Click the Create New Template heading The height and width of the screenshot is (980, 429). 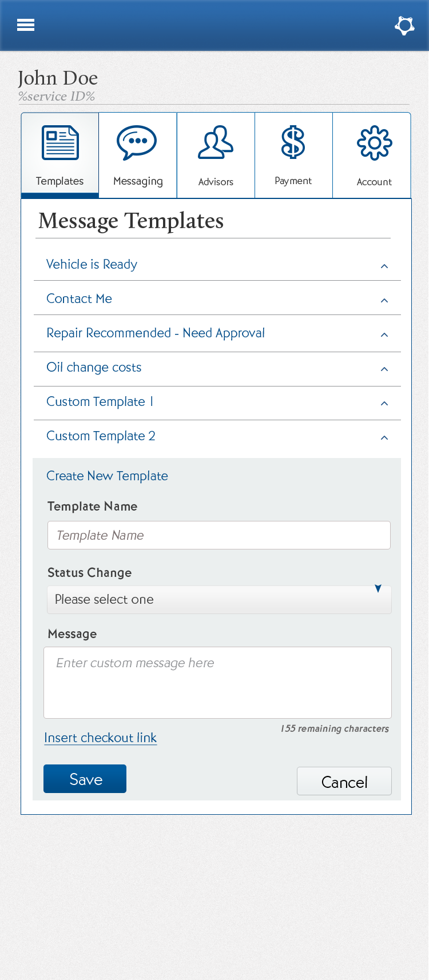[x=107, y=476]
